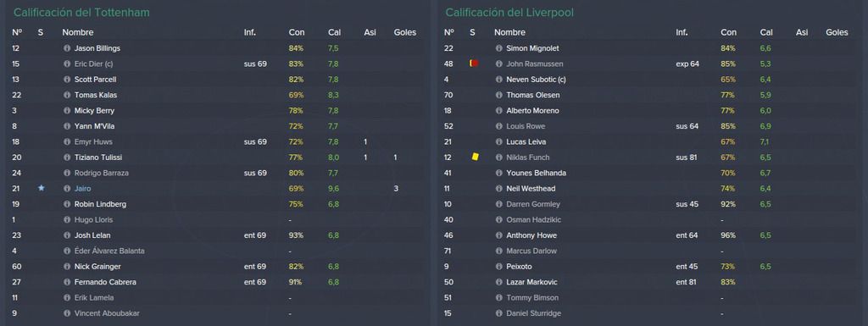Click info icon next to Hugo Lloris

67,220
